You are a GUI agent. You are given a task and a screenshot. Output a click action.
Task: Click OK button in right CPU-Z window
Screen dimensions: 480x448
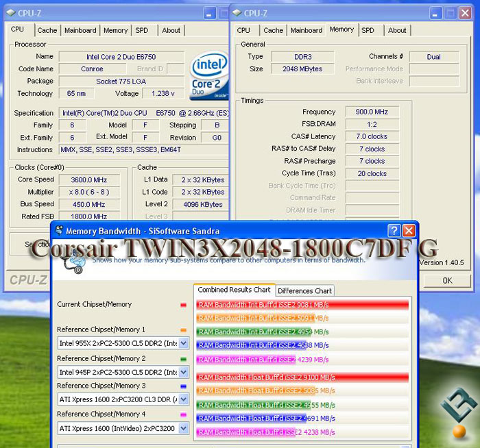[x=447, y=280]
